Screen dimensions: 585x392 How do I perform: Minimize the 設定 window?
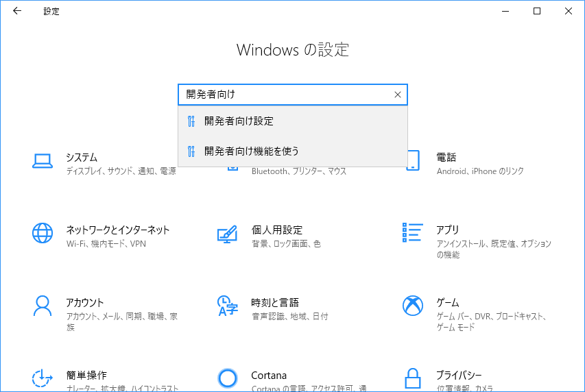pos(505,11)
